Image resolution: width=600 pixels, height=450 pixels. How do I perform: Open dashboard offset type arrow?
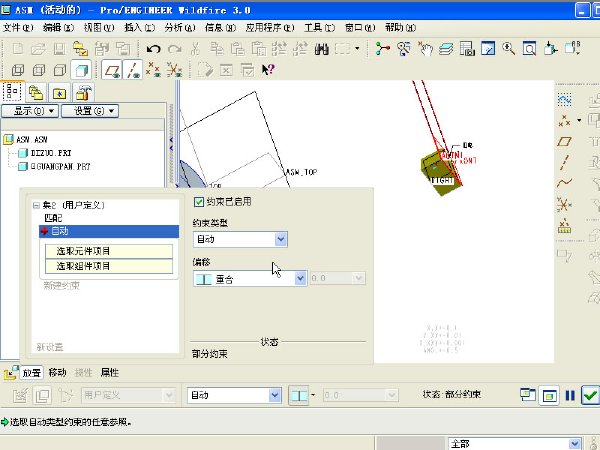click(313, 395)
